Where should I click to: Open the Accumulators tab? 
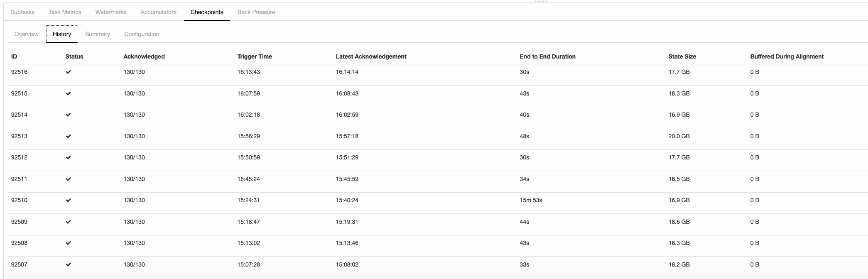coord(158,12)
